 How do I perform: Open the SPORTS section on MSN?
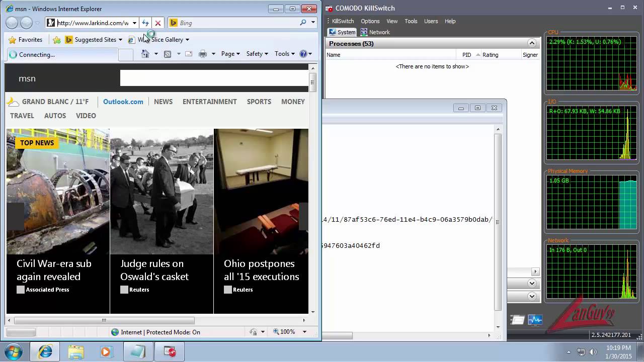(259, 102)
